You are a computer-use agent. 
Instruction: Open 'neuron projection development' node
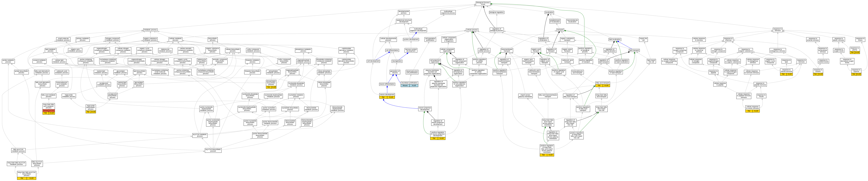[x=425, y=109]
